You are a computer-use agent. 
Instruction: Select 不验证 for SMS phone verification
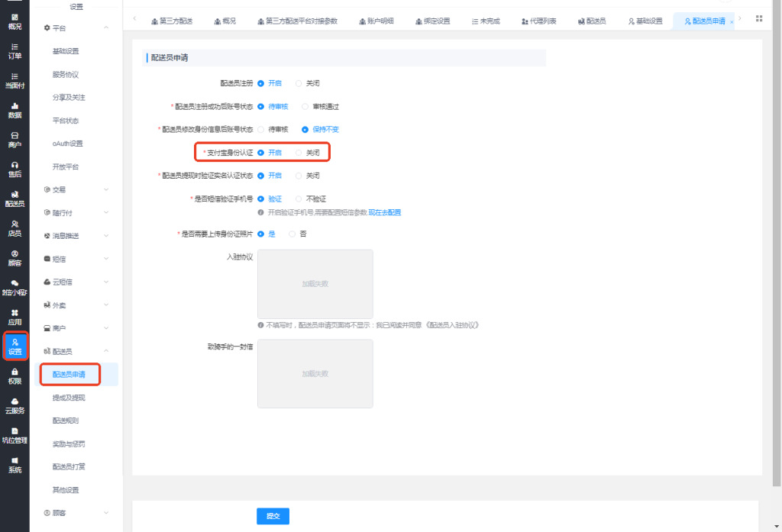311,199
